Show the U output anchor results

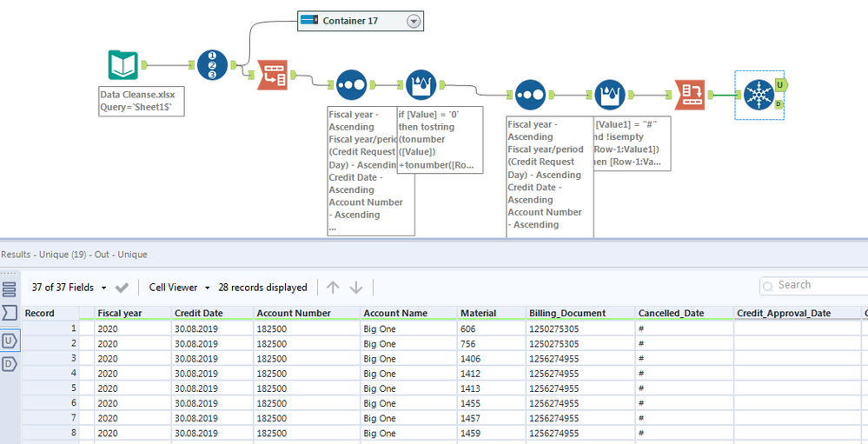click(x=10, y=341)
